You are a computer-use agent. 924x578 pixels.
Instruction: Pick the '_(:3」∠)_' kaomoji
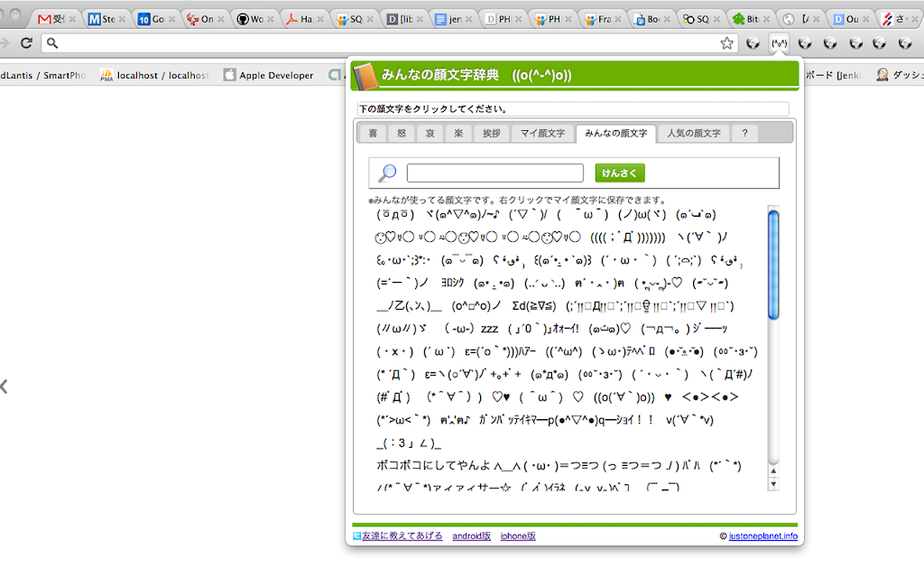point(409,443)
